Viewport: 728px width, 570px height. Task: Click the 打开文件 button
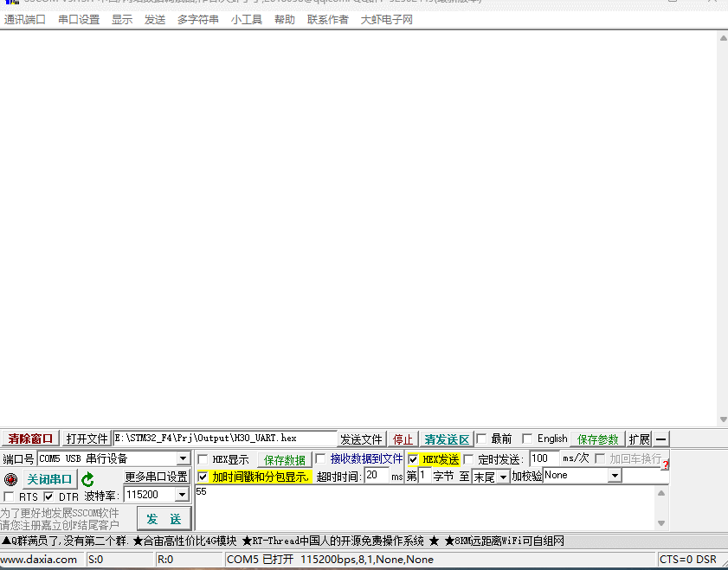[87, 439]
